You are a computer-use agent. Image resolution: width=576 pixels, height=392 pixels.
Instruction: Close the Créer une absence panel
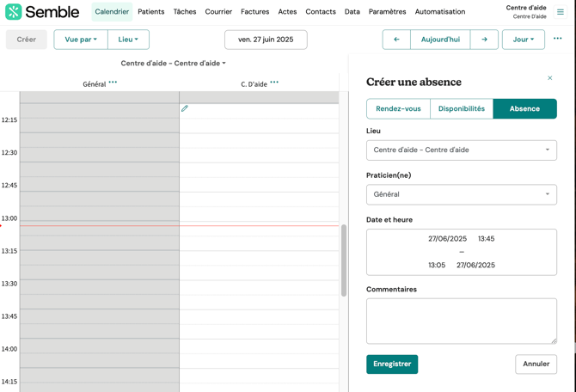click(x=550, y=78)
